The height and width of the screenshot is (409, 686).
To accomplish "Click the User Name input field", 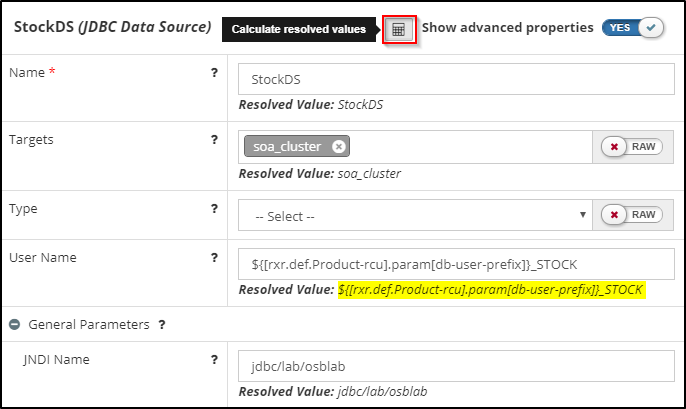I will (457, 264).
